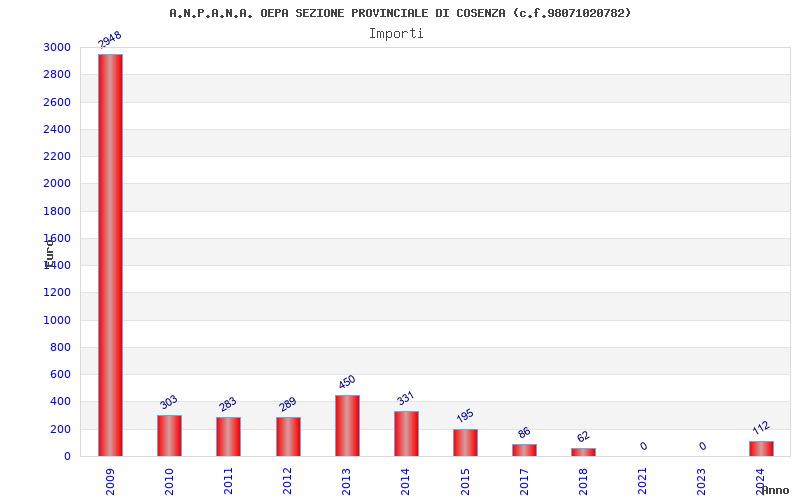The image size is (800, 500).
Task: Click the 86 value label
Action: (524, 433)
